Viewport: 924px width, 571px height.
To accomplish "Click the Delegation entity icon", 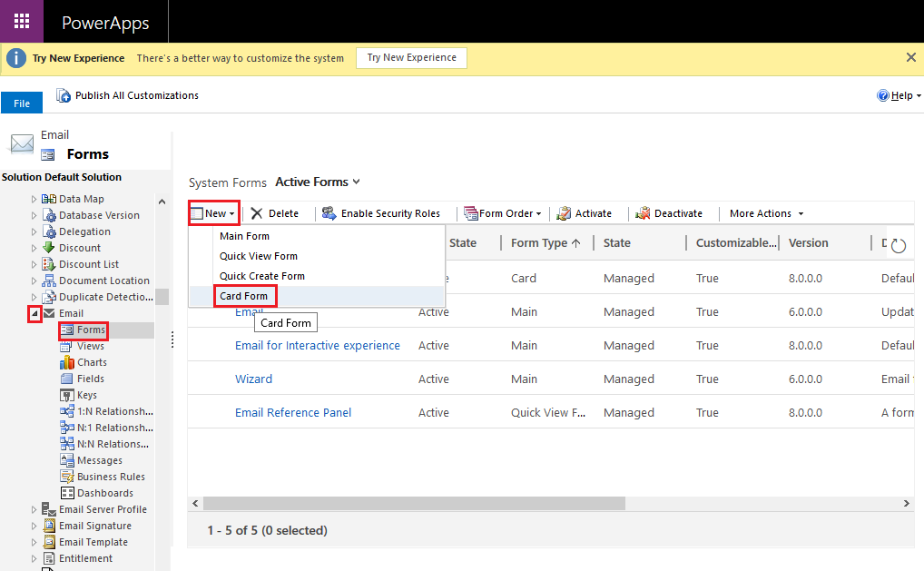I will [x=49, y=231].
